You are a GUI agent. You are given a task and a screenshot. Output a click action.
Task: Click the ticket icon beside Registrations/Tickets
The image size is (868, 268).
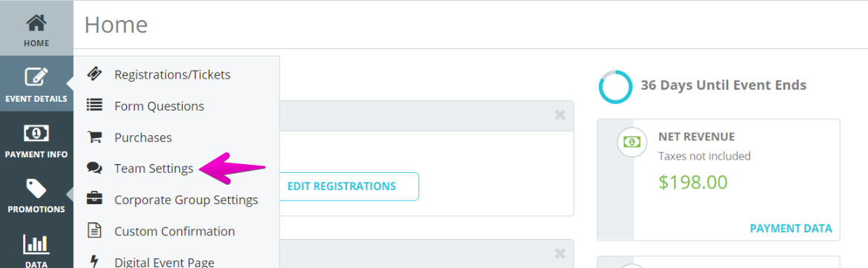pyautogui.click(x=94, y=74)
